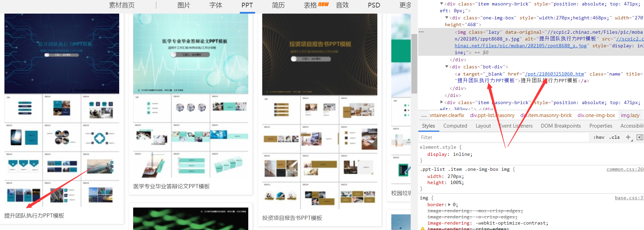644x230 pixels.
Task: Open the 图片 navigation tab
Action: coord(184,5)
